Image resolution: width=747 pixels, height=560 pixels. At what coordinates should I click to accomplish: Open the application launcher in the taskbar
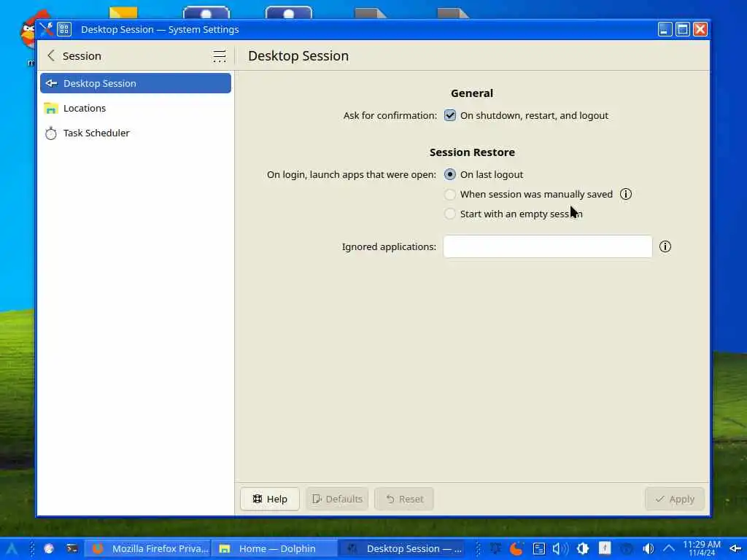click(12, 548)
